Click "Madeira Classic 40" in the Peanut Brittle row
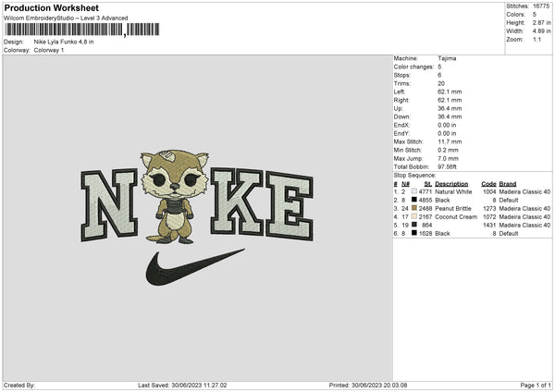 point(524,208)
